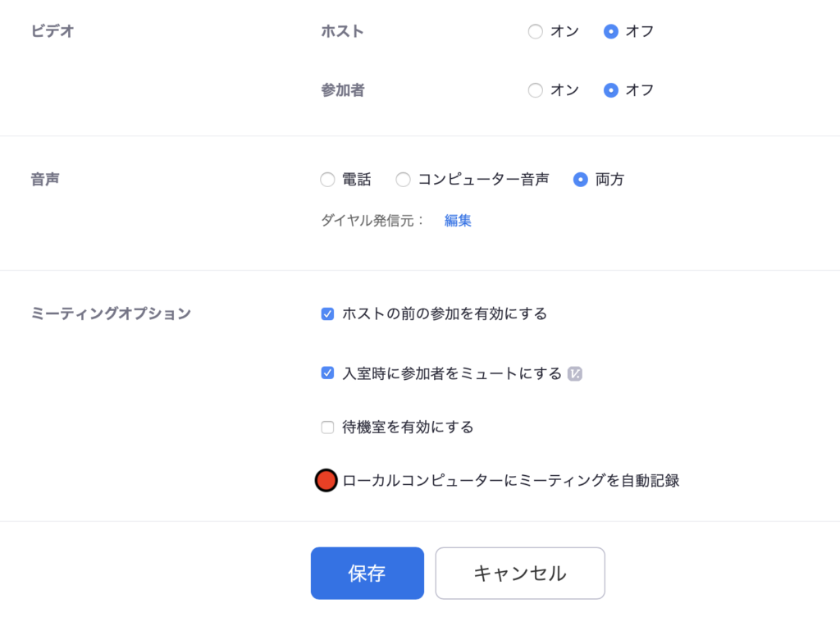Click the 入室時に参加者をミュートにする label text

point(452,373)
